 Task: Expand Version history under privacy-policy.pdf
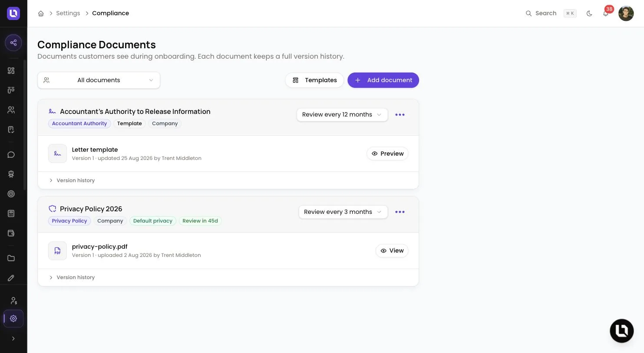[72, 277]
